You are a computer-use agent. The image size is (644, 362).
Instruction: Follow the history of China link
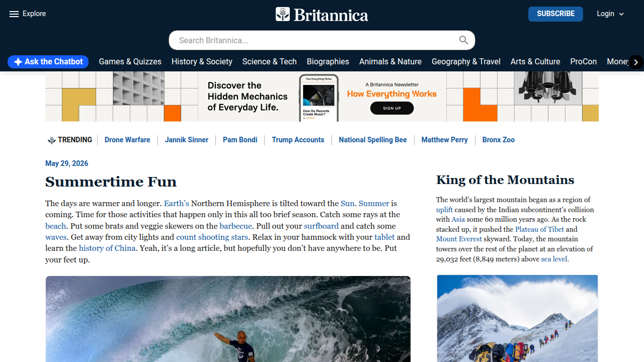click(x=107, y=248)
